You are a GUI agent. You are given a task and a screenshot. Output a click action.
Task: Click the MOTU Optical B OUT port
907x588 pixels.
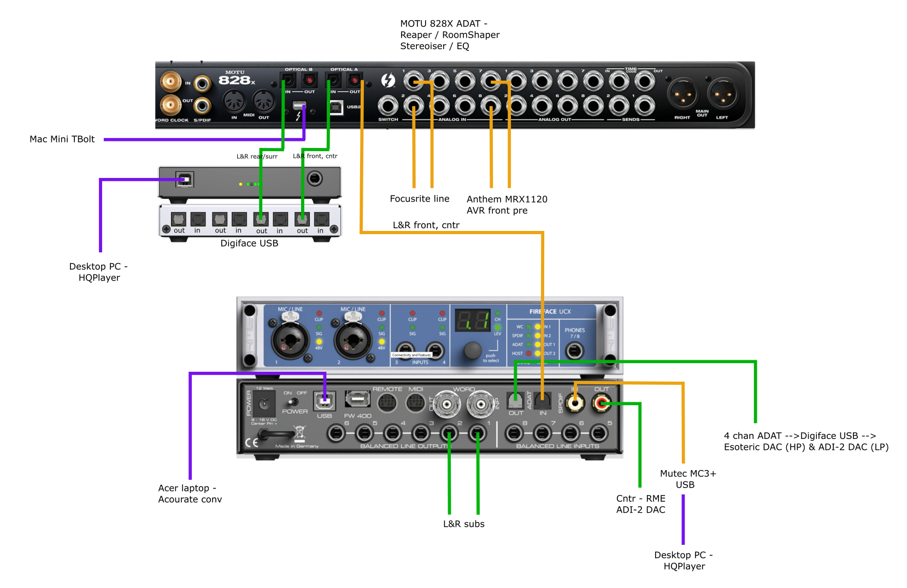310,81
